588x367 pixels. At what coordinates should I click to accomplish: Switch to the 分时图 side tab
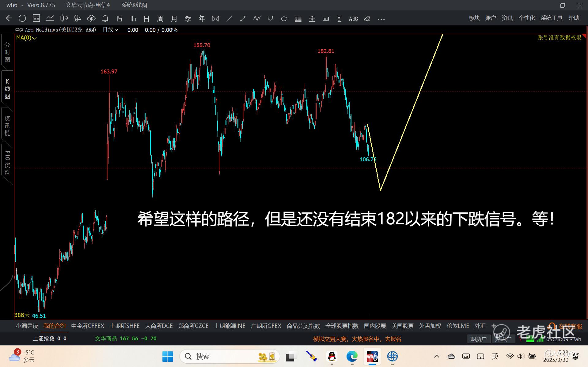[x=7, y=52]
